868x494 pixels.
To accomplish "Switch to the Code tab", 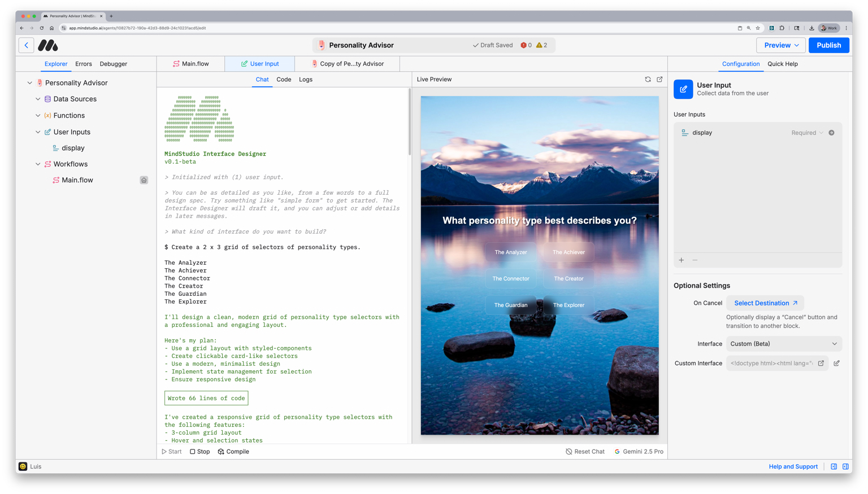I will [x=284, y=80].
